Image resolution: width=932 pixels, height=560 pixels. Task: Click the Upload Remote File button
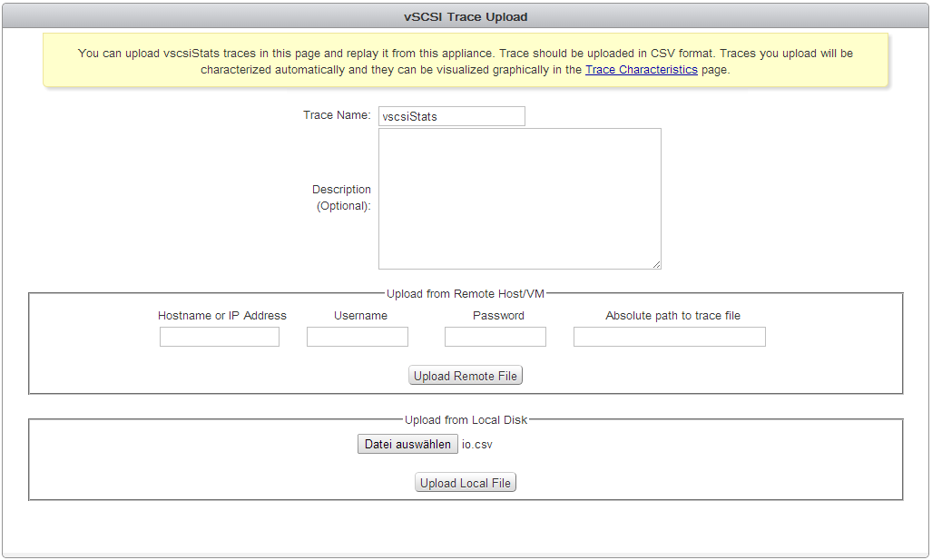click(x=466, y=375)
